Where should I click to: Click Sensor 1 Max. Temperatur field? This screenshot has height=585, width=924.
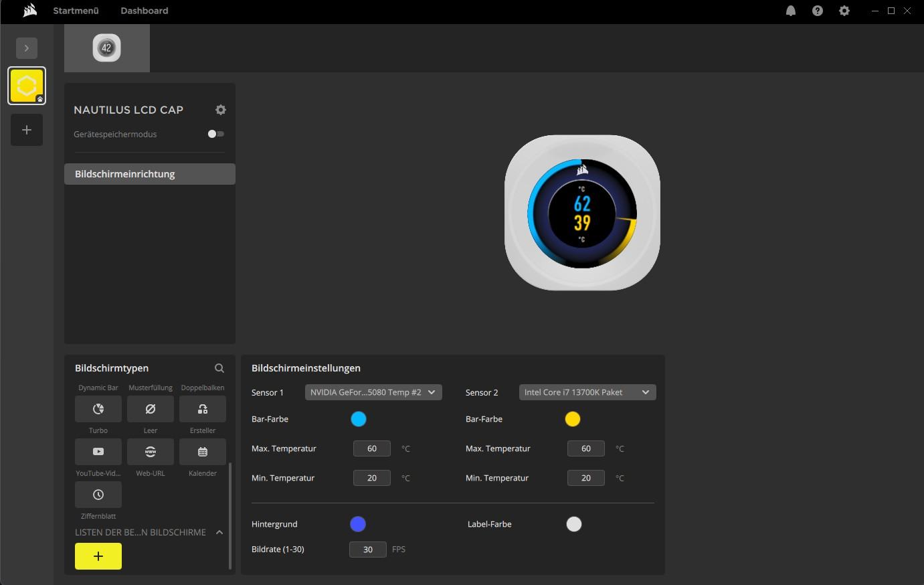[x=372, y=448]
